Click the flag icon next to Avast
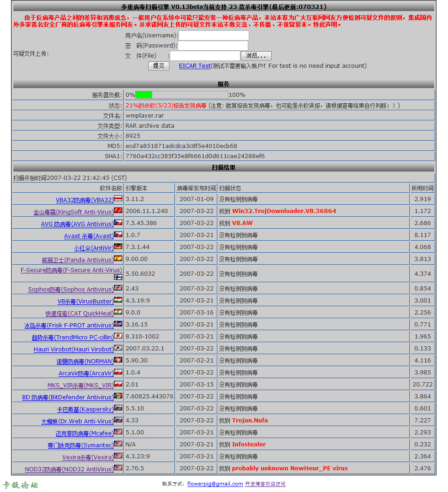The image size is (448, 492). click(x=118, y=234)
